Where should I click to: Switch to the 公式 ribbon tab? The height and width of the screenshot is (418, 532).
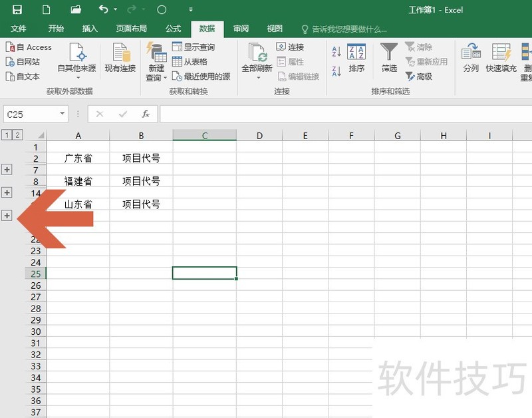173,29
